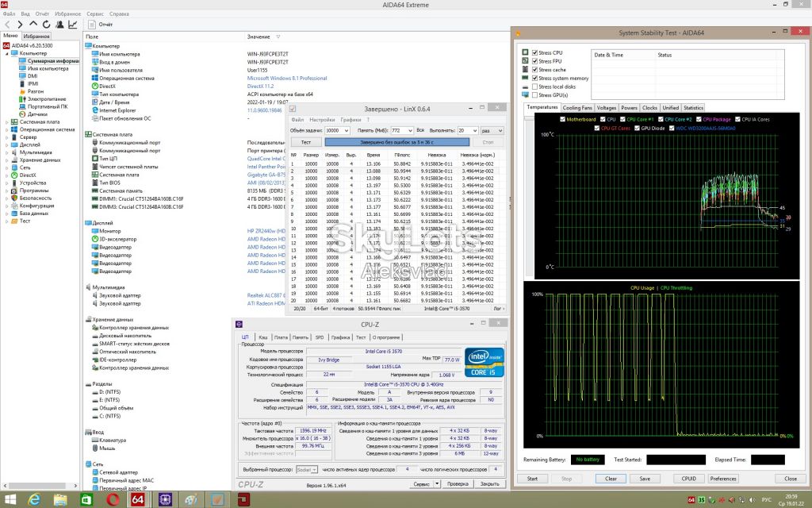Click the DirectX icon in the field list

[x=95, y=86]
